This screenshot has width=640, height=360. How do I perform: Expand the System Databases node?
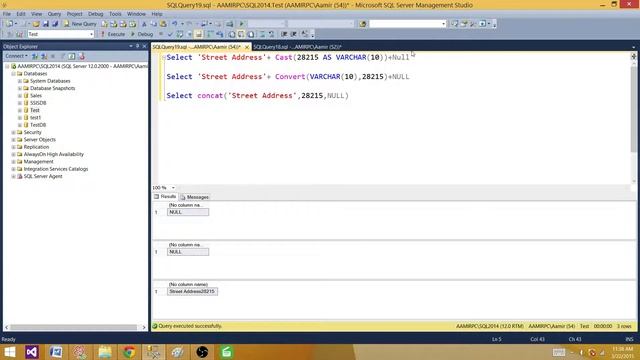point(20,81)
